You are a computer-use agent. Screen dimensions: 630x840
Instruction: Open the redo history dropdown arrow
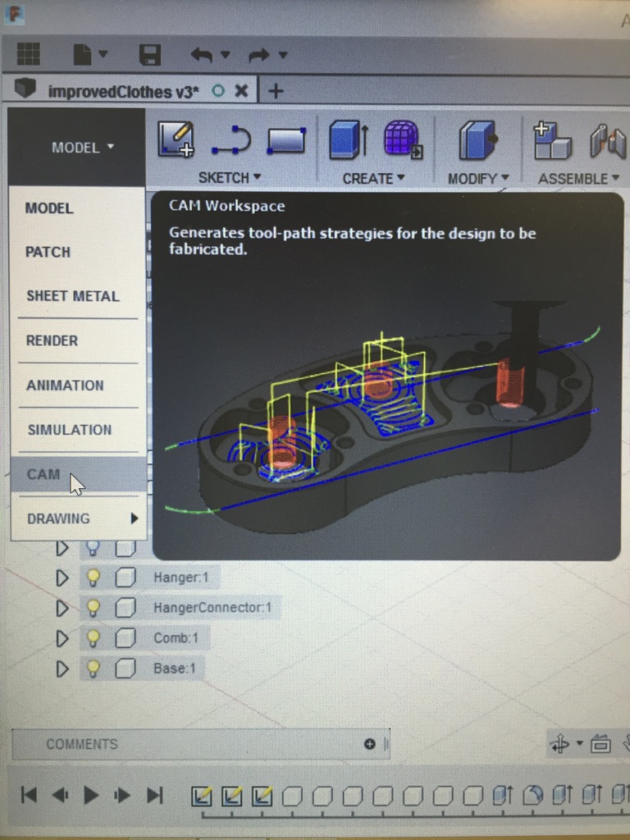[x=283, y=54]
